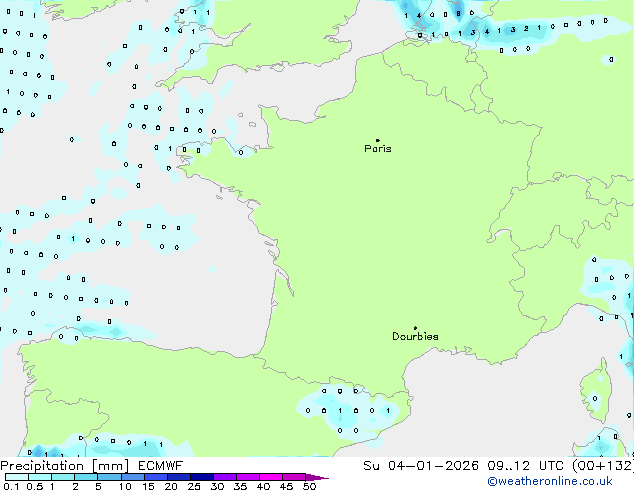Click the arrow tip after the 50 legend mark

point(317,477)
